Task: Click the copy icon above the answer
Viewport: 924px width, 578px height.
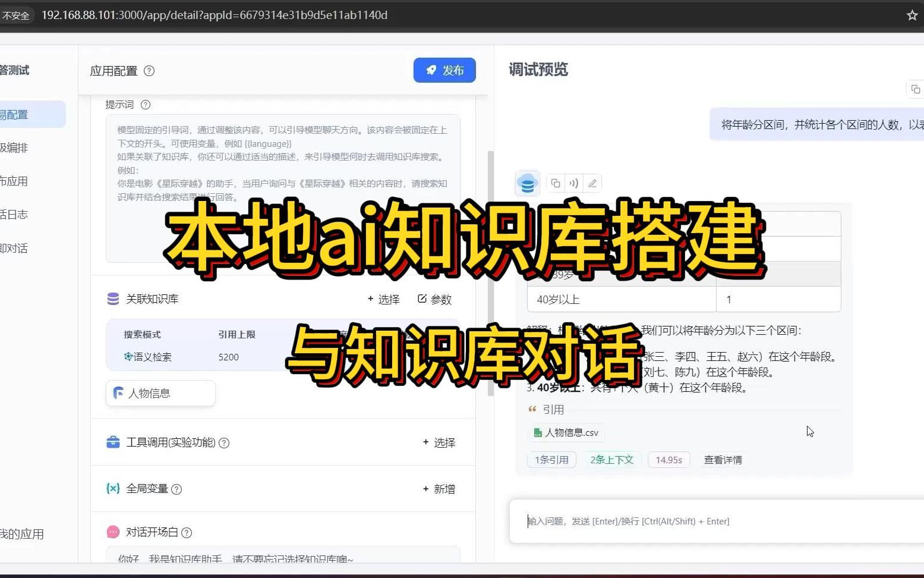Action: point(556,183)
